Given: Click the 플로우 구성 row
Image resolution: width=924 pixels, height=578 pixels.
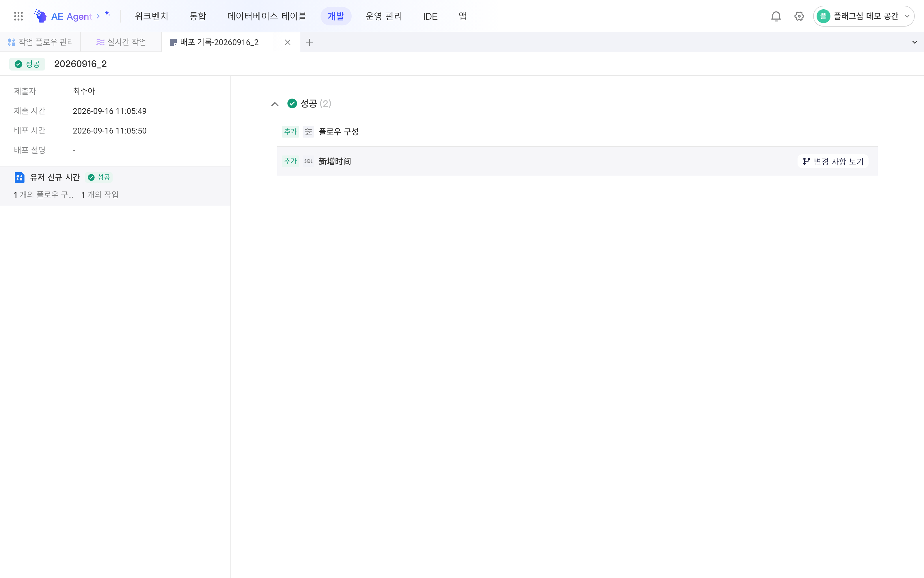Looking at the screenshot, I should click(577, 131).
